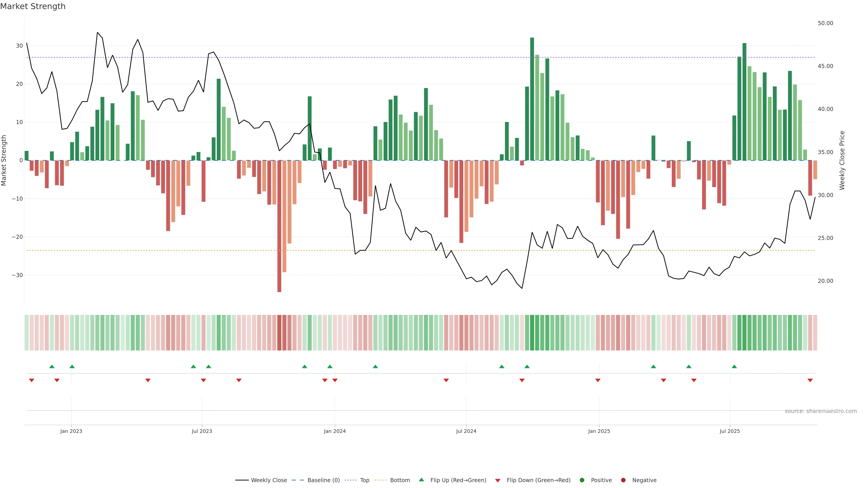Click the rightmost red flip-down triangle marker

pos(810,380)
